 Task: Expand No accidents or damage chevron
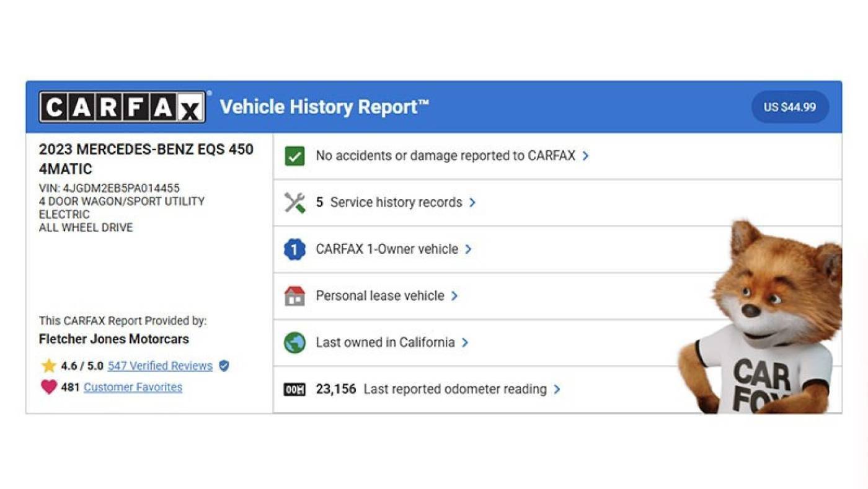click(585, 156)
